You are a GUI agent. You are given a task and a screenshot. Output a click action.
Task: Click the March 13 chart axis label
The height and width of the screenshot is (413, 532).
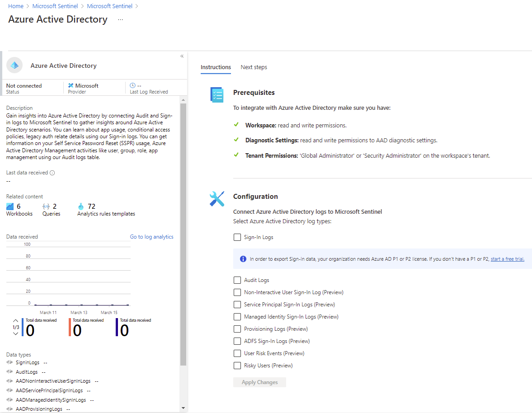point(79,313)
